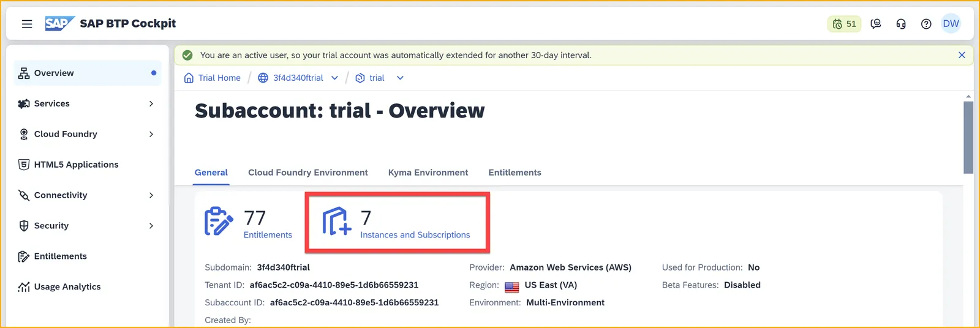Image resolution: width=980 pixels, height=328 pixels.
Task: Click the SAP BTP Cockpit title
Action: point(128,23)
